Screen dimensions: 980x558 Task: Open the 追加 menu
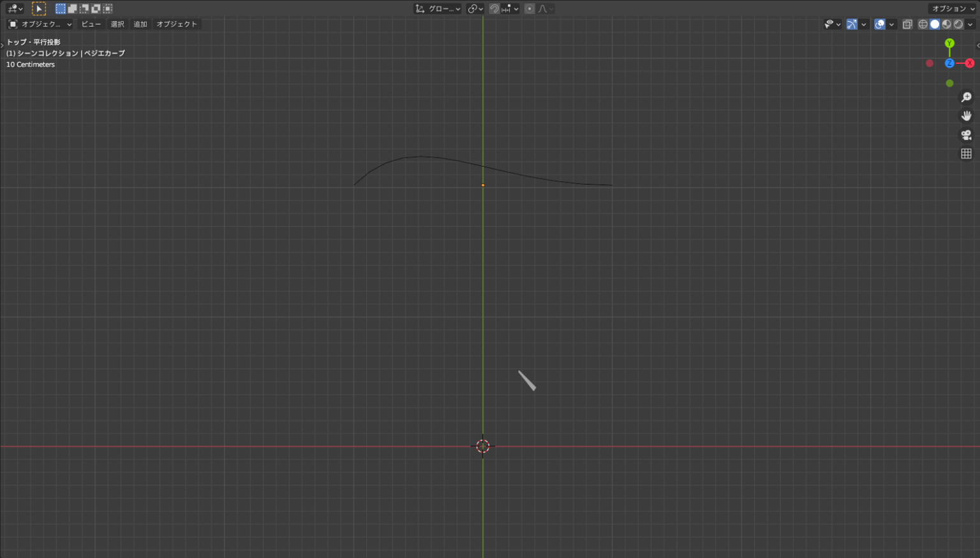pyautogui.click(x=140, y=24)
